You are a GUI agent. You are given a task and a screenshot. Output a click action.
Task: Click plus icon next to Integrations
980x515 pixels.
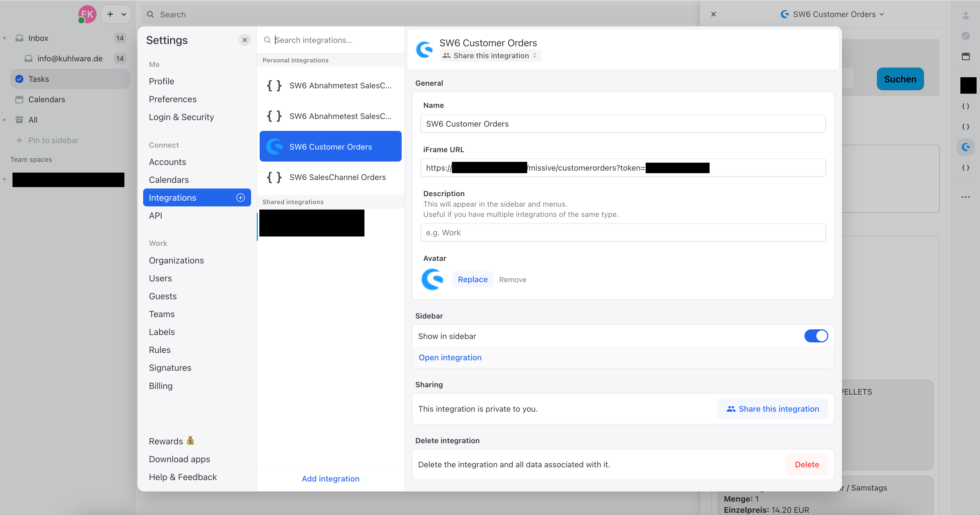(x=240, y=197)
